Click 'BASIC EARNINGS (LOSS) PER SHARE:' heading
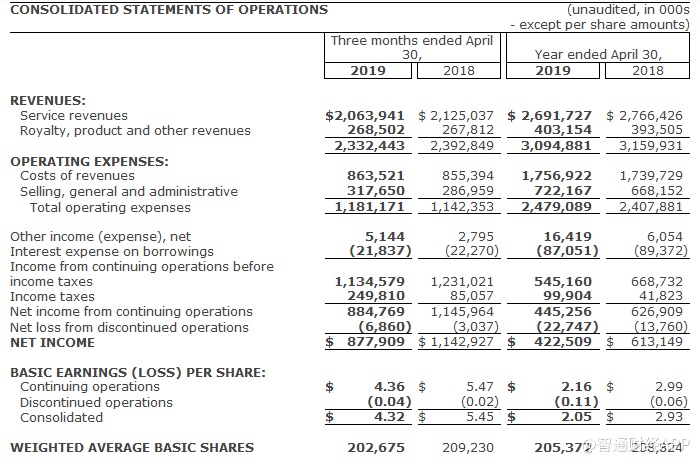Screen dimensions: 700x464 coord(138,373)
